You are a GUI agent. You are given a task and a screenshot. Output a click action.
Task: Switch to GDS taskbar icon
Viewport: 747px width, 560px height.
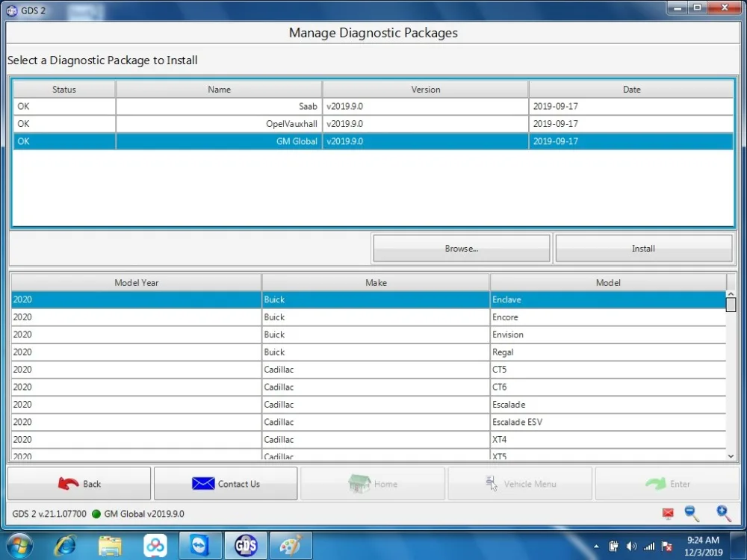click(x=246, y=546)
